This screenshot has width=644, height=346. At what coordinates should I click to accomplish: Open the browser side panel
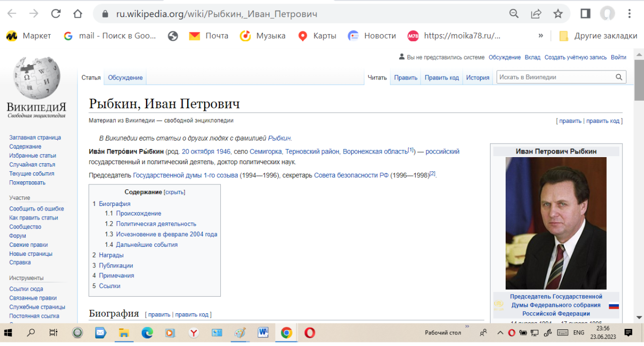pos(585,14)
